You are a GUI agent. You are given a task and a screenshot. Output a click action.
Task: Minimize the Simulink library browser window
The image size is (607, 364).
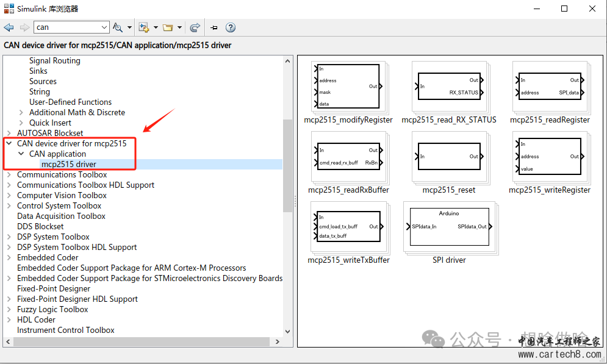coord(537,9)
